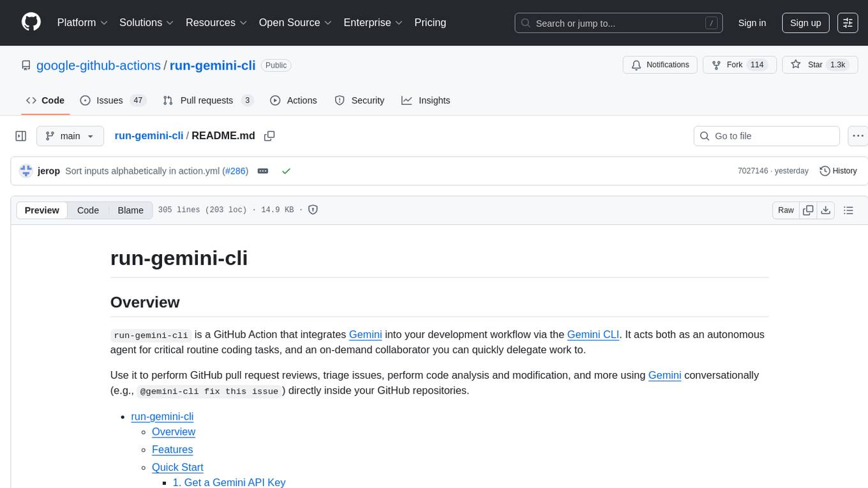Screen dimensions: 868x488
Task: Click the security shield icon beside file size
Action: click(x=313, y=210)
